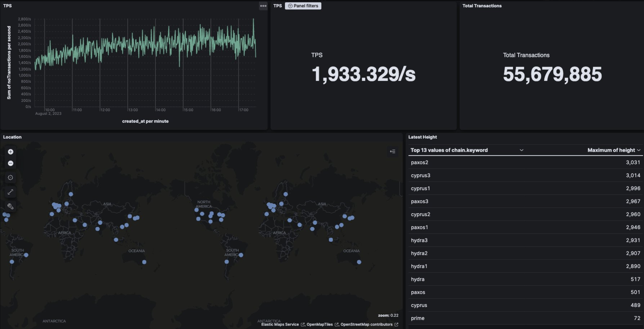
Task: Open the OpenMapTiles attribution link
Action: coord(320,325)
